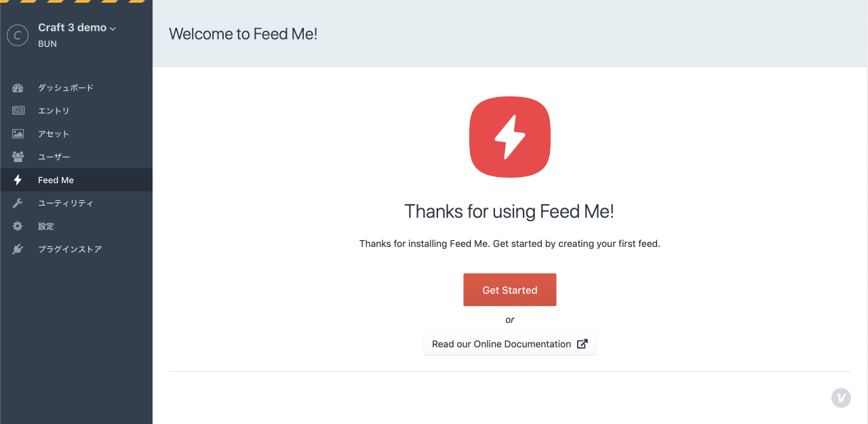Click the BUN account name
The height and width of the screenshot is (424, 868).
click(x=47, y=44)
